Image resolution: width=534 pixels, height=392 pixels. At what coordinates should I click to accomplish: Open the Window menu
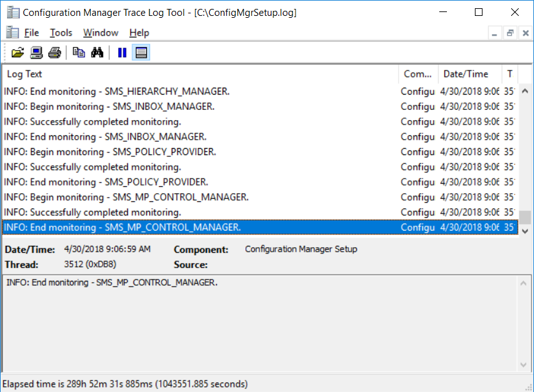[x=101, y=32]
